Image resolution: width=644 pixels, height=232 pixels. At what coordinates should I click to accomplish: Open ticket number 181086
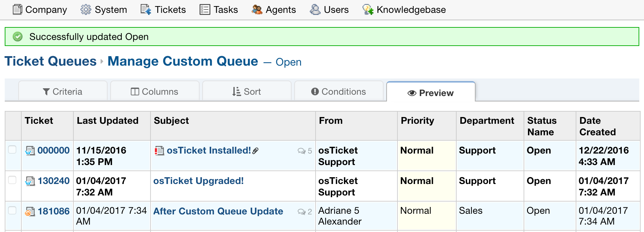pyautogui.click(x=53, y=211)
